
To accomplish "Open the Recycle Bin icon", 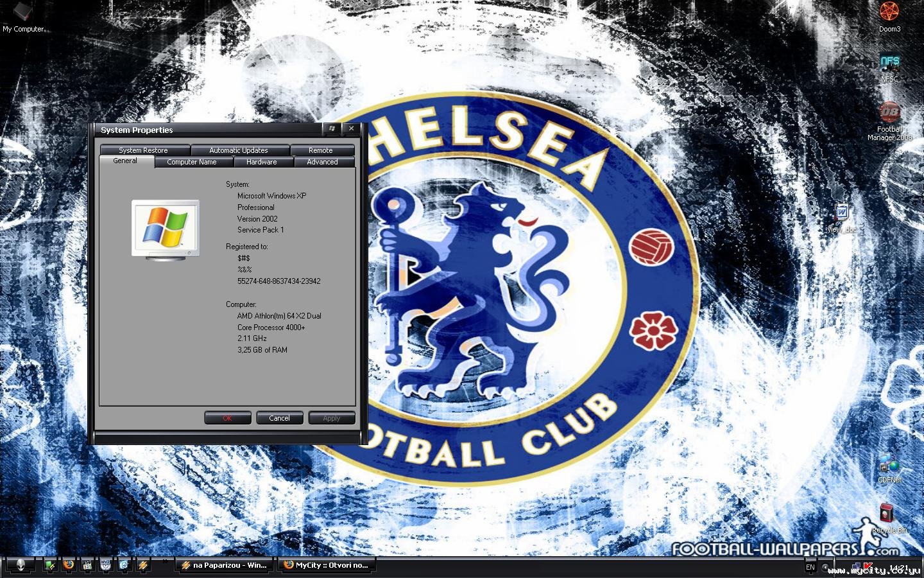I will [889, 518].
